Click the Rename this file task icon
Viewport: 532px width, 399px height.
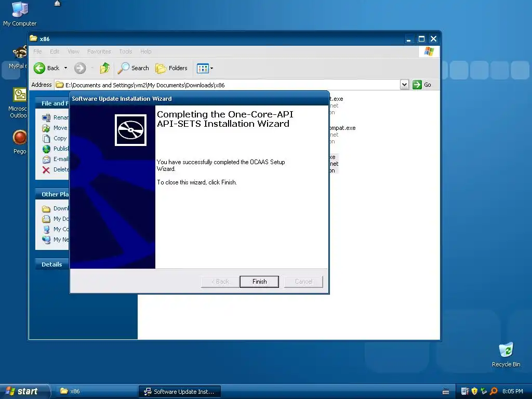pos(46,118)
